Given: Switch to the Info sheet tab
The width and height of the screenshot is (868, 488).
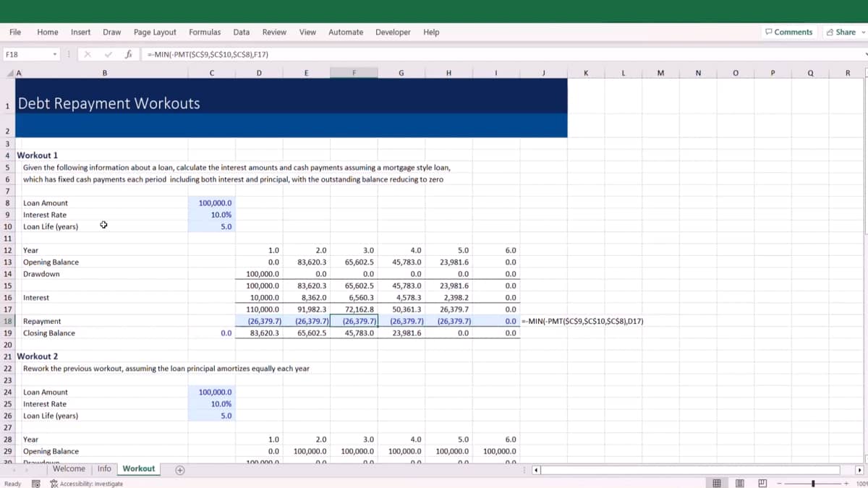Looking at the screenshot, I should point(104,468).
